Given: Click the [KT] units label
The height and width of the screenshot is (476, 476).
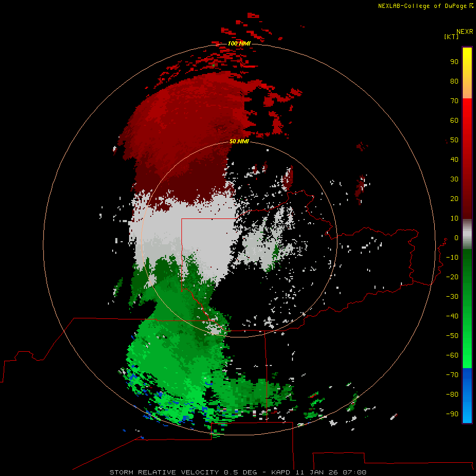Looking at the screenshot, I should click(451, 36).
